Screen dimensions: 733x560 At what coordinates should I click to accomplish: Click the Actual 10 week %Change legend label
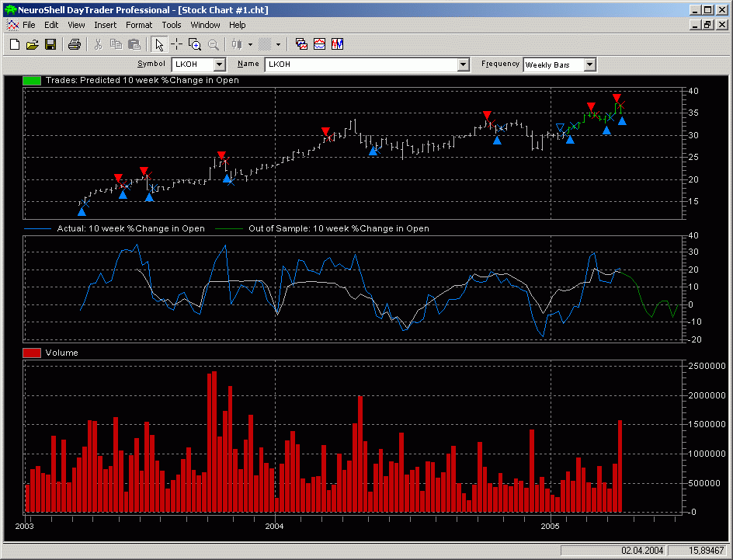[130, 228]
